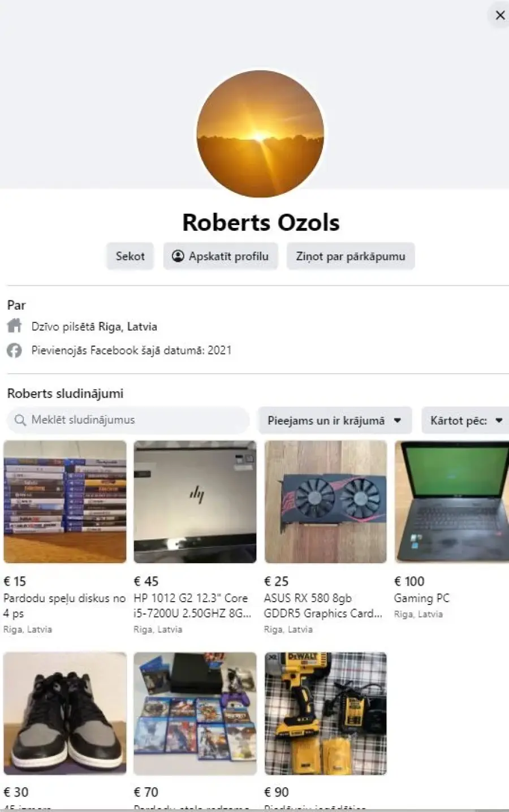Open the DeWalt drill listing for €90
This screenshot has height=812, width=509.
click(326, 713)
